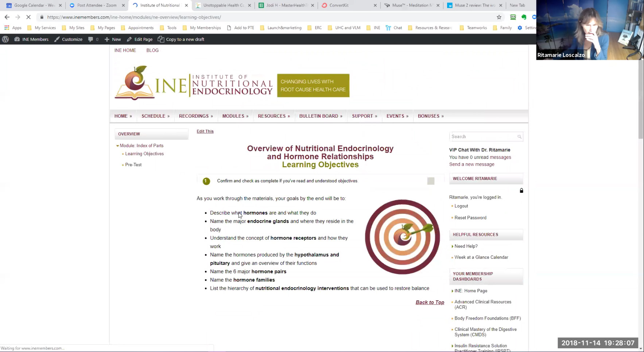Viewport: 644px width, 352px height.
Task: Stop page loading with the X button
Action: coord(28,17)
